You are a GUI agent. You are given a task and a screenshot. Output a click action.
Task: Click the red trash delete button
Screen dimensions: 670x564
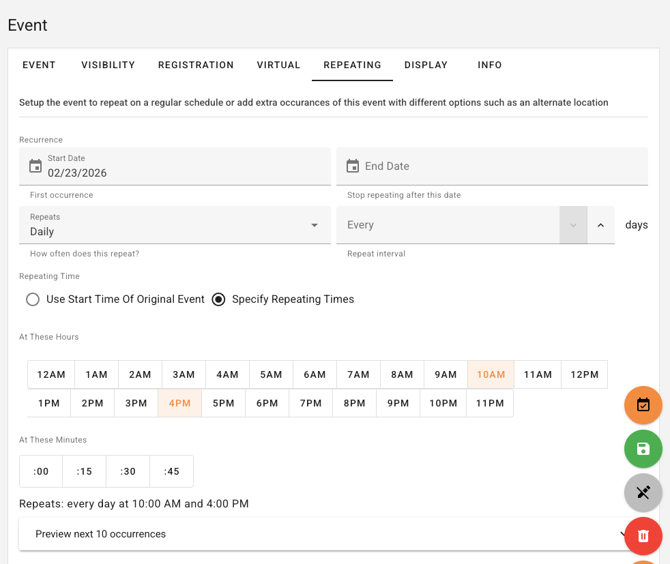click(x=643, y=536)
